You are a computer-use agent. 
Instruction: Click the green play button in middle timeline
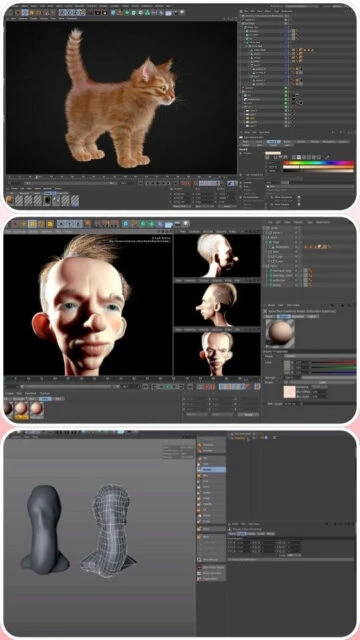[168, 387]
